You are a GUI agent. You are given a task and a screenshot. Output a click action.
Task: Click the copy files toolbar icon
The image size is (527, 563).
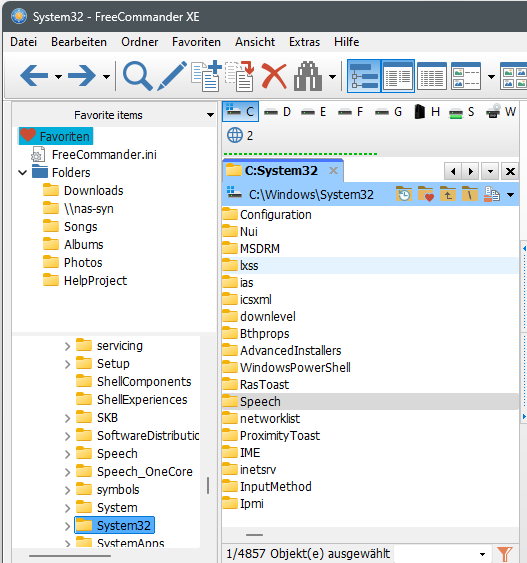[206, 76]
